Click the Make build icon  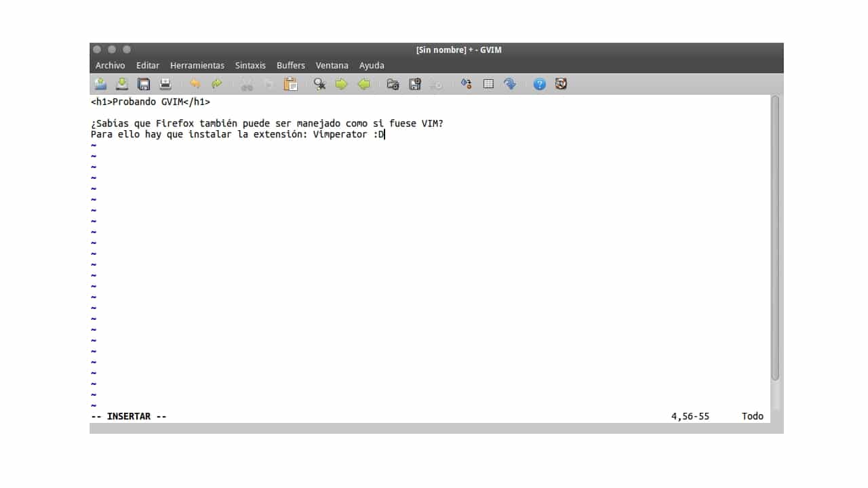point(467,84)
